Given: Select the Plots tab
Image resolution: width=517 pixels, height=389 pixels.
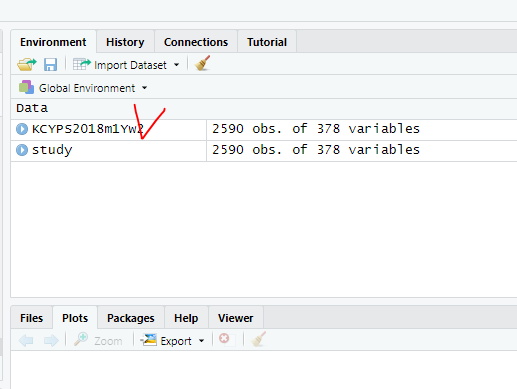Looking at the screenshot, I should (x=75, y=318).
